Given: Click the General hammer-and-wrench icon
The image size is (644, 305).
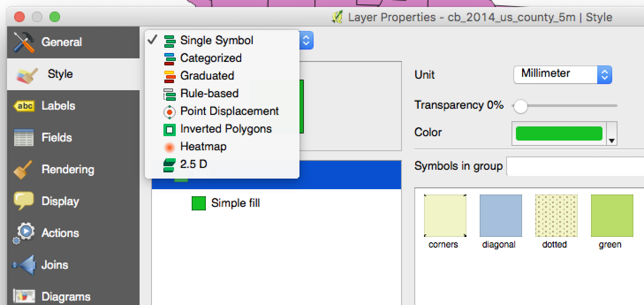Looking at the screenshot, I should [24, 42].
